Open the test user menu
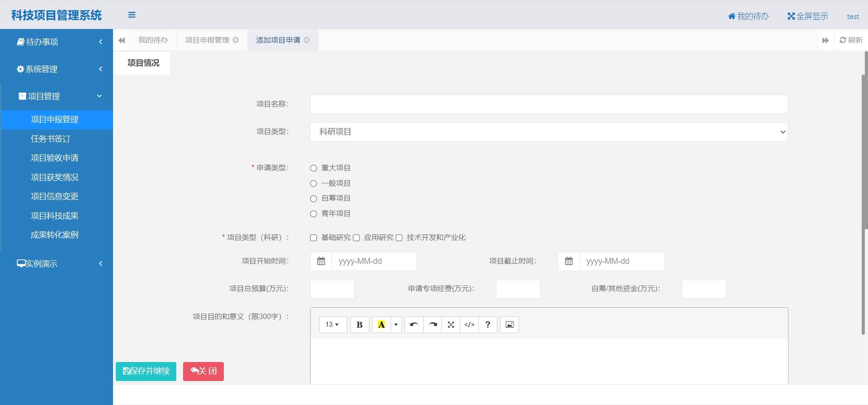This screenshot has width=868, height=405. tap(853, 17)
